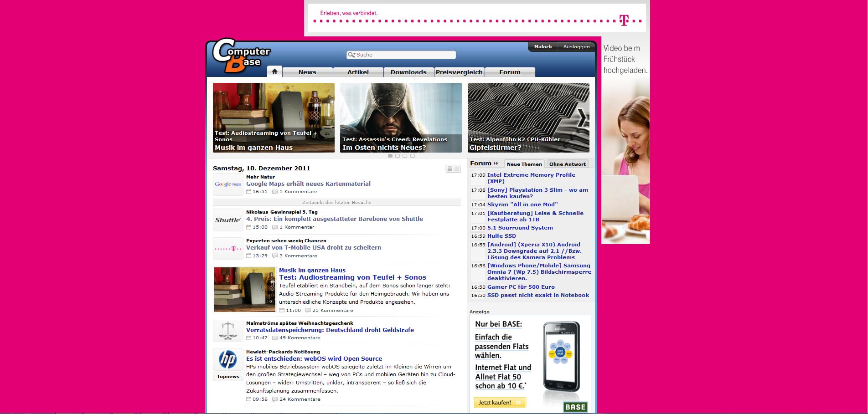Image resolution: width=868 pixels, height=414 pixels.
Task: Switch news list to compact view
Action: click(449, 169)
